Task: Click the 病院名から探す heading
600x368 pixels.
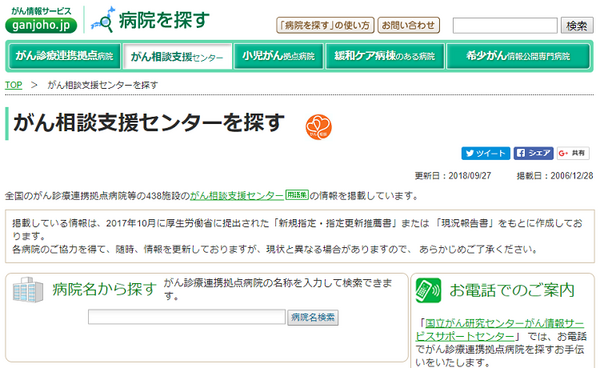Action: point(104,290)
